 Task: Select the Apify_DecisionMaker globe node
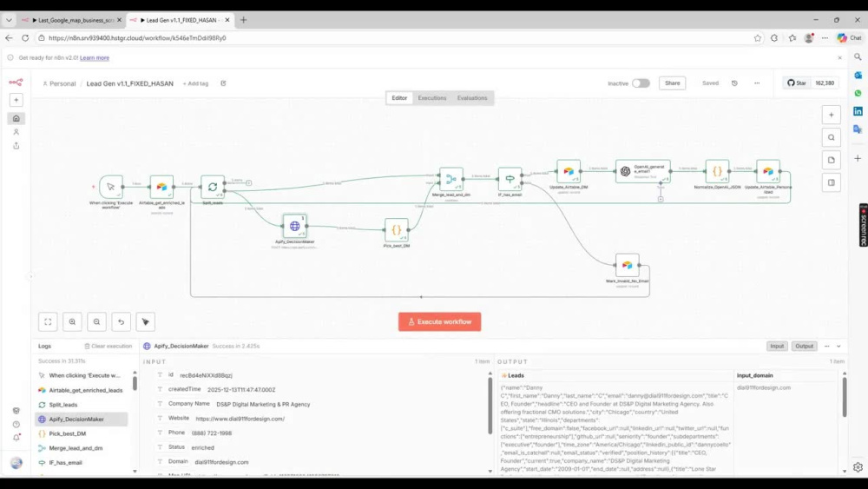pyautogui.click(x=294, y=226)
